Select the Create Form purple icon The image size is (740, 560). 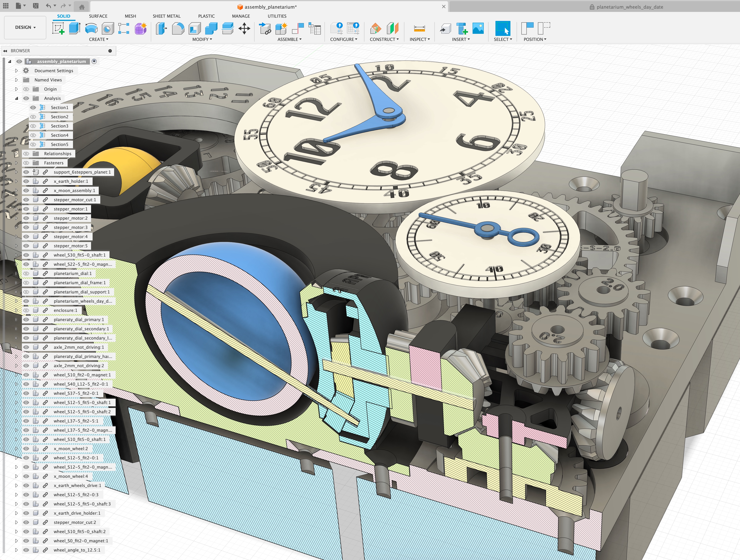140,29
